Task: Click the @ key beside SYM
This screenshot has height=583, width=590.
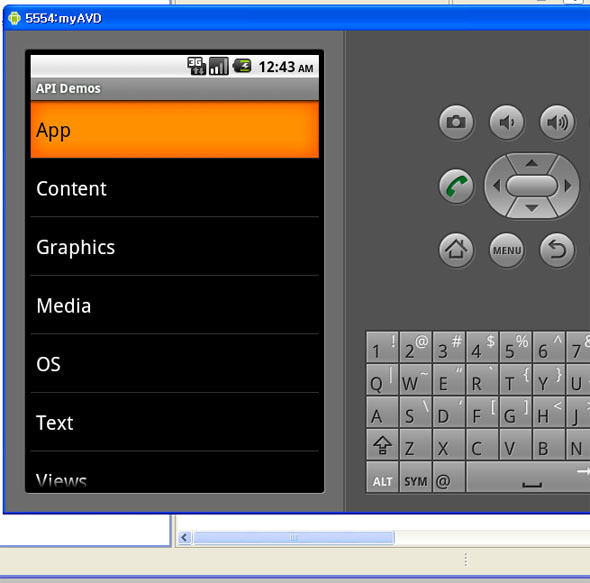Action: coord(449,477)
